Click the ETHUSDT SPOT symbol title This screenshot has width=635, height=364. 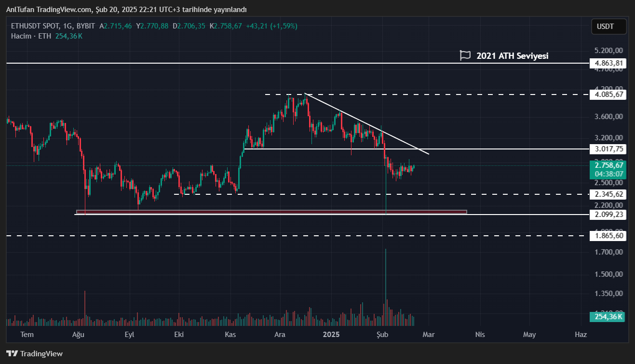(x=36, y=26)
